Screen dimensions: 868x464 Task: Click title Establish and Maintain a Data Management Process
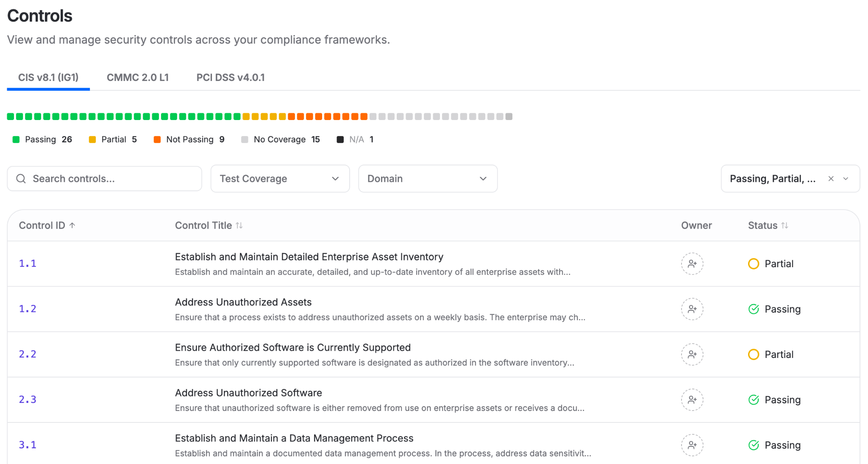(x=294, y=438)
